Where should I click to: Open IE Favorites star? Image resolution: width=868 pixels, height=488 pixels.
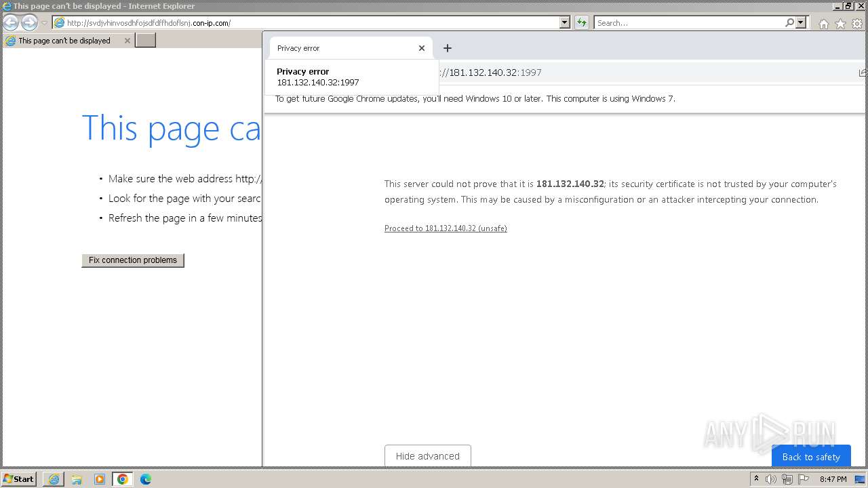(840, 24)
